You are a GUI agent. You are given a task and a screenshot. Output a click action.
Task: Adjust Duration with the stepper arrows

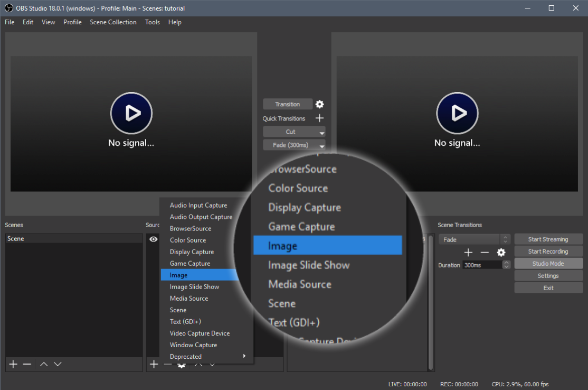[x=506, y=265]
